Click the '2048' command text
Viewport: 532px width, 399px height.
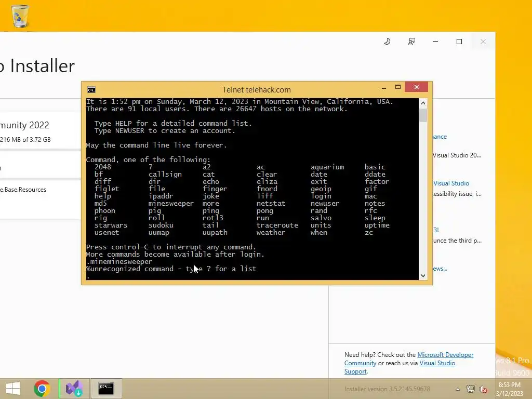coord(103,167)
